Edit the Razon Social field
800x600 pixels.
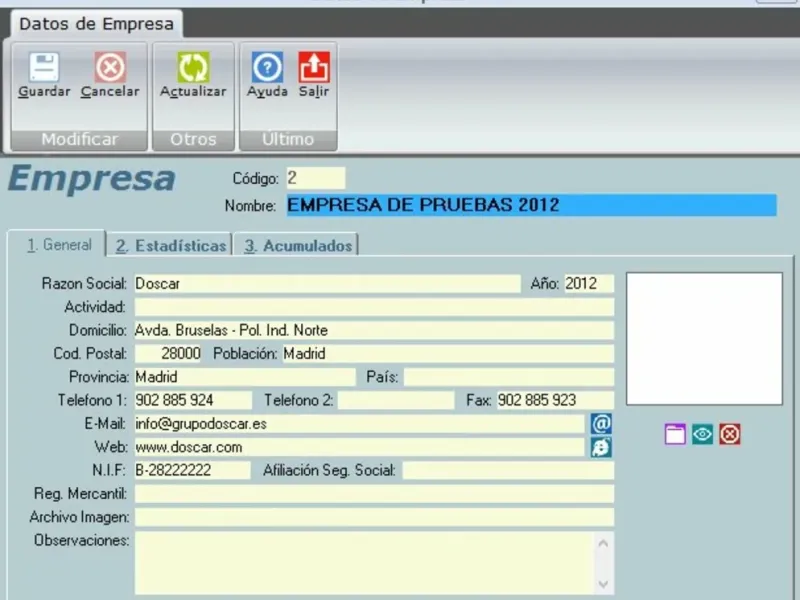tap(328, 284)
